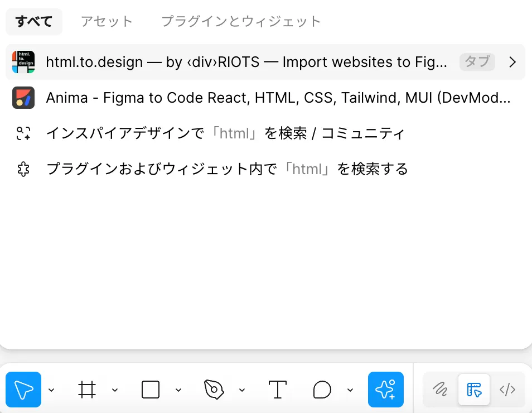Switch to Draw mode
The width and height of the screenshot is (532, 413).
[440, 390]
